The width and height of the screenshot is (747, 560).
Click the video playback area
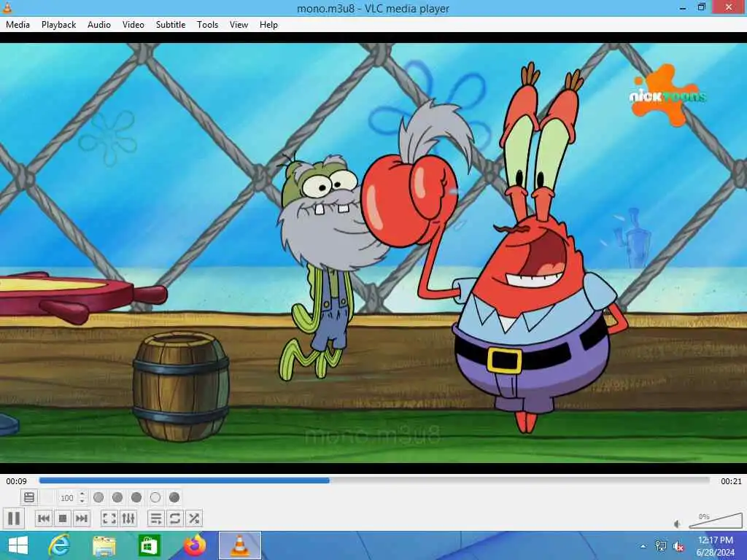point(373,252)
